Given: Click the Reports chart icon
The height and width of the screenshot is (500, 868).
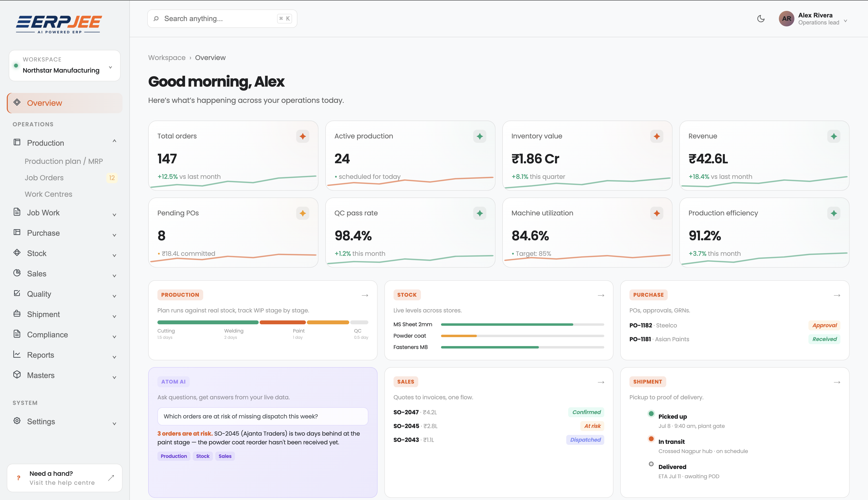Looking at the screenshot, I should pos(17,354).
